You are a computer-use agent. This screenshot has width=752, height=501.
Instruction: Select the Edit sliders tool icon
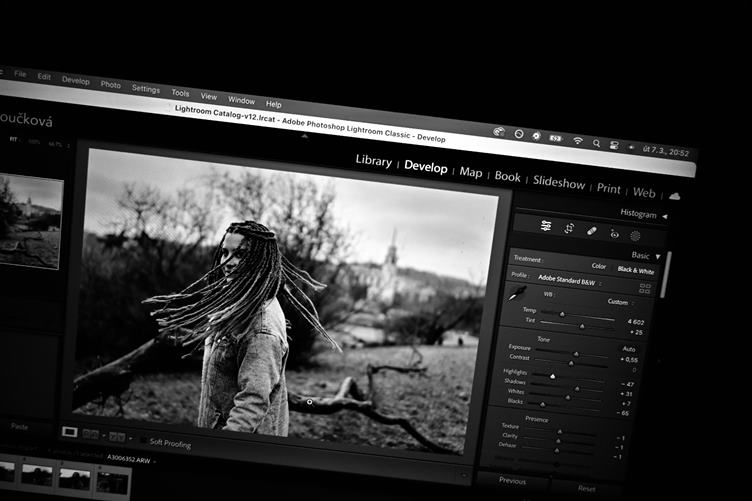tap(546, 225)
